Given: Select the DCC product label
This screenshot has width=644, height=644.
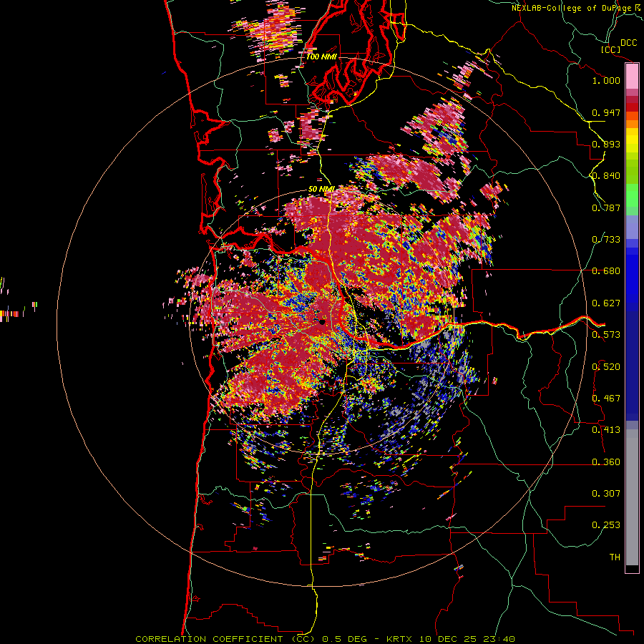Looking at the screenshot, I should [x=628, y=43].
